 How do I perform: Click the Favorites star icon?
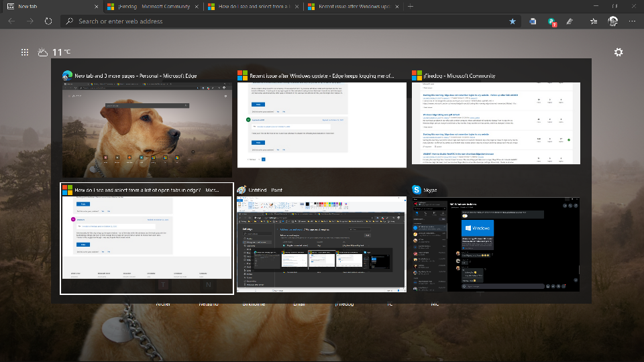coord(513,21)
